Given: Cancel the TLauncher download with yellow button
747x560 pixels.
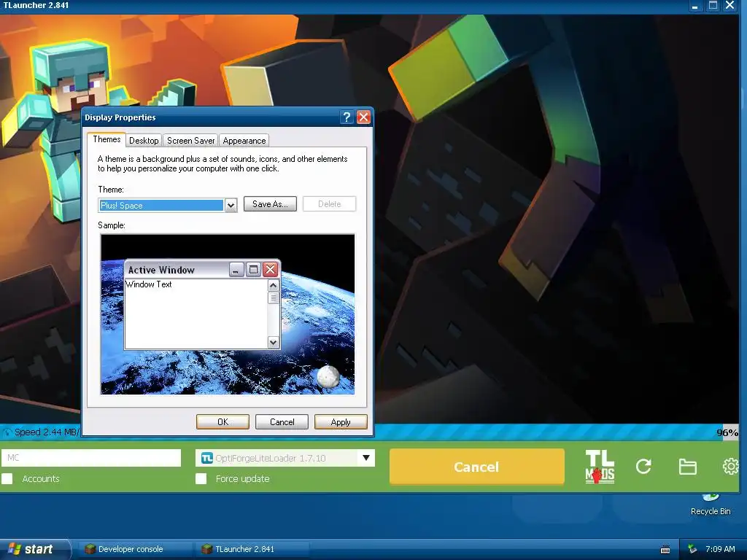Looking at the screenshot, I should (477, 467).
